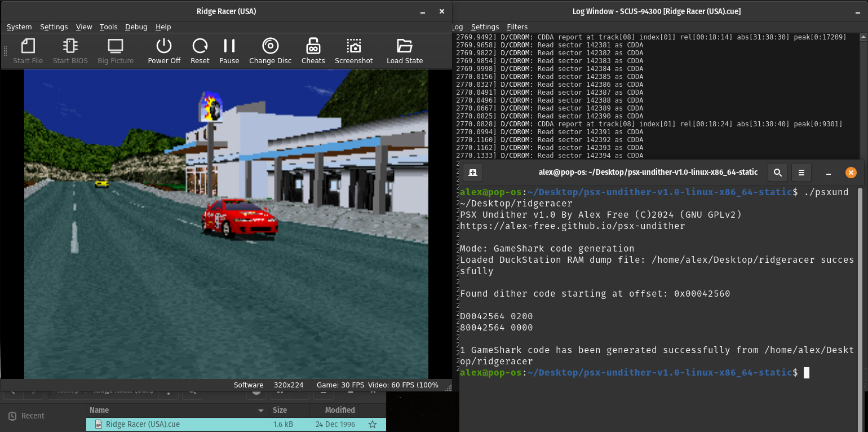Open the View menu
The image size is (868, 432).
pyautogui.click(x=84, y=27)
